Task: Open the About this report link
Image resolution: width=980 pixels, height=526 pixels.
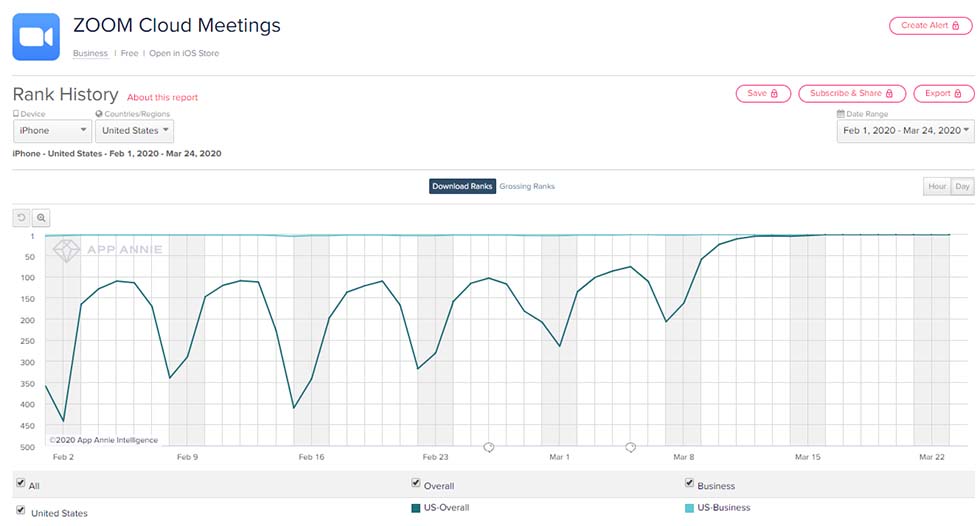Action: point(162,97)
